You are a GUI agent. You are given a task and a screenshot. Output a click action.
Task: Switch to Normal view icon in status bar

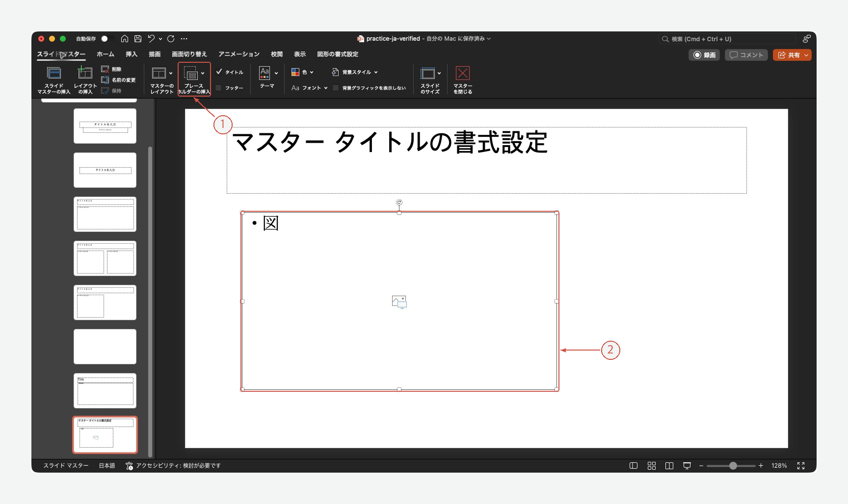click(x=634, y=466)
